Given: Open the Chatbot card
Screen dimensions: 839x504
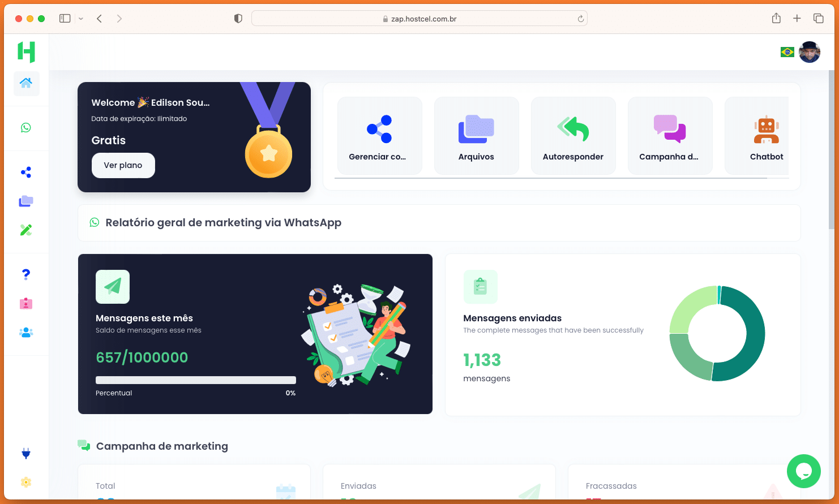Looking at the screenshot, I should [757, 136].
